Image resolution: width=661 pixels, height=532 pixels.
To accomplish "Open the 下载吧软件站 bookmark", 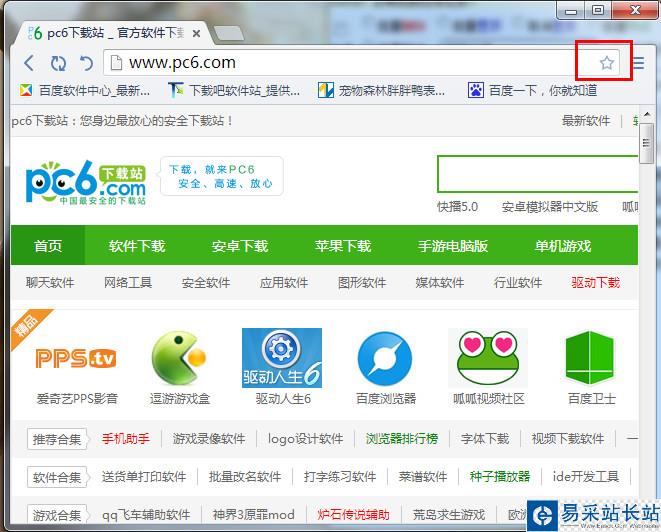I will 234,90.
